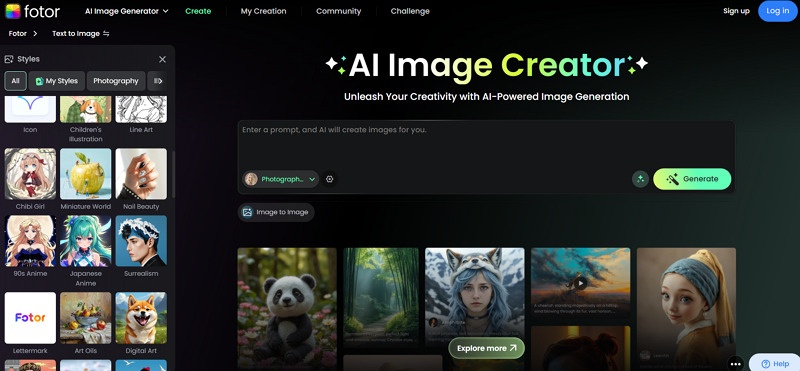The height and width of the screenshot is (371, 800).
Task: Choose the Nail Beauty style
Action: pos(141,174)
